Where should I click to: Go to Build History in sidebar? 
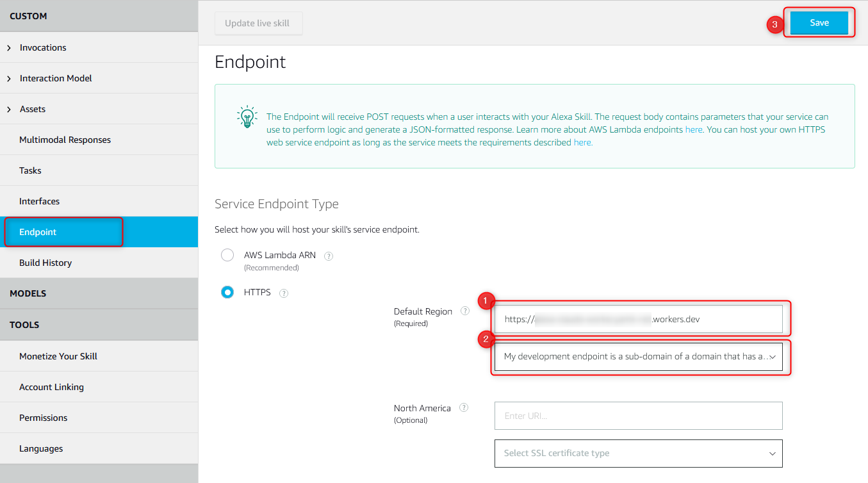pyautogui.click(x=45, y=263)
